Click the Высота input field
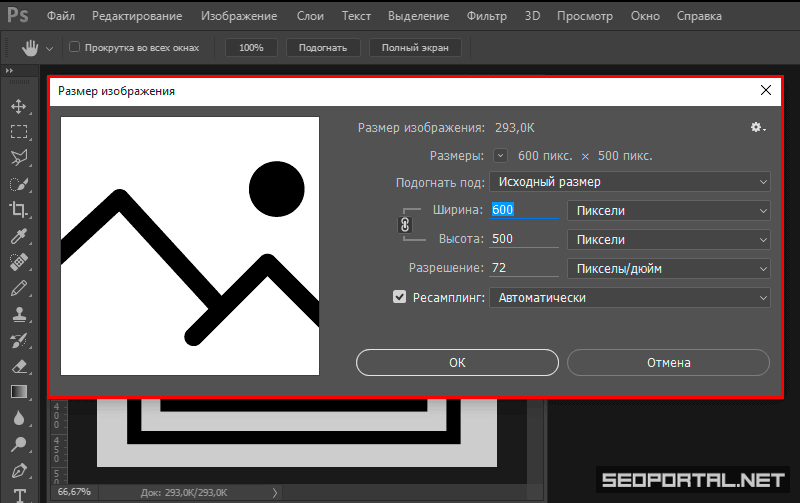Image resolution: width=800 pixels, height=503 pixels. [523, 240]
